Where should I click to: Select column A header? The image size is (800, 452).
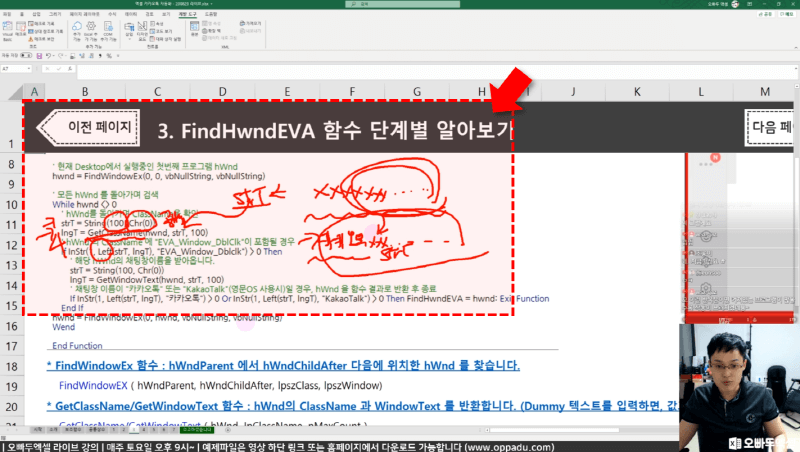click(x=34, y=92)
